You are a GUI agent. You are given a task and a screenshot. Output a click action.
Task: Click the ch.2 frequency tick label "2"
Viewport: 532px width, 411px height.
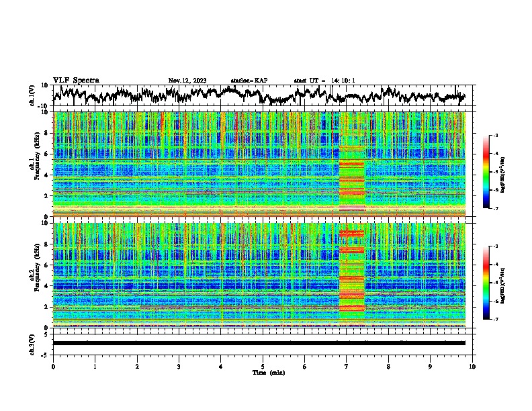47,307
